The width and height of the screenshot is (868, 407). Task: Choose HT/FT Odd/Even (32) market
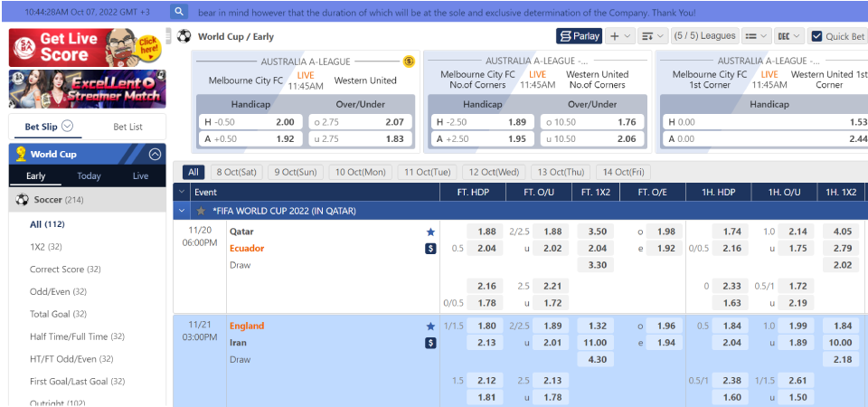pyautogui.click(x=71, y=359)
